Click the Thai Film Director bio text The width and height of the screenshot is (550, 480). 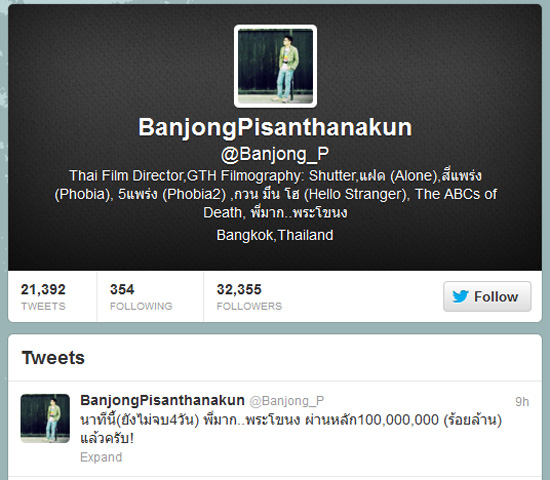click(275, 194)
